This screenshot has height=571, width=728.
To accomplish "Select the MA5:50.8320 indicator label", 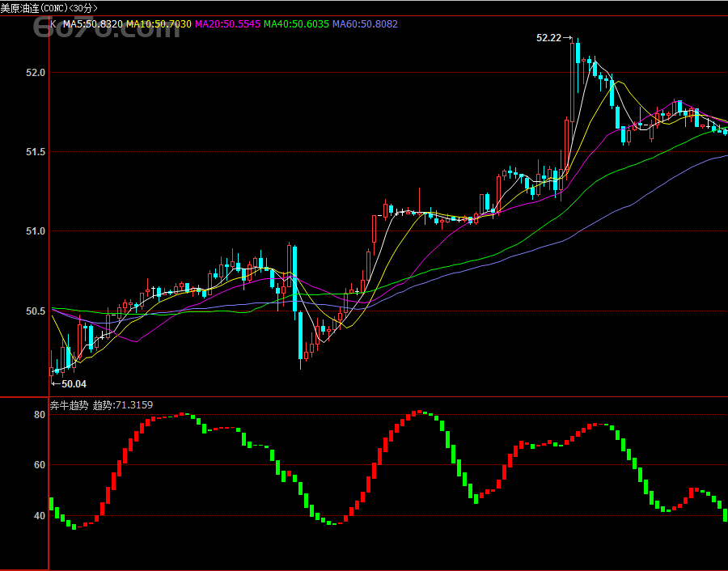I will point(93,24).
